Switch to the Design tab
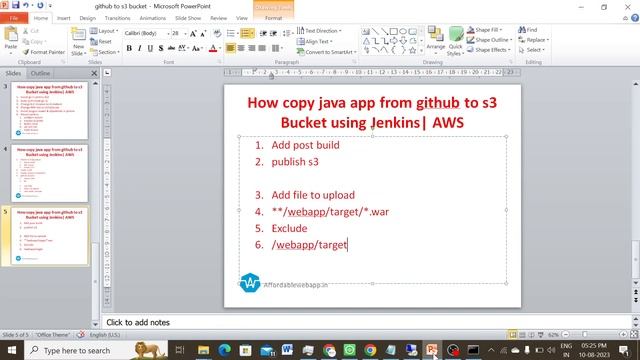Image resolution: width=640 pixels, height=360 pixels. [87, 18]
